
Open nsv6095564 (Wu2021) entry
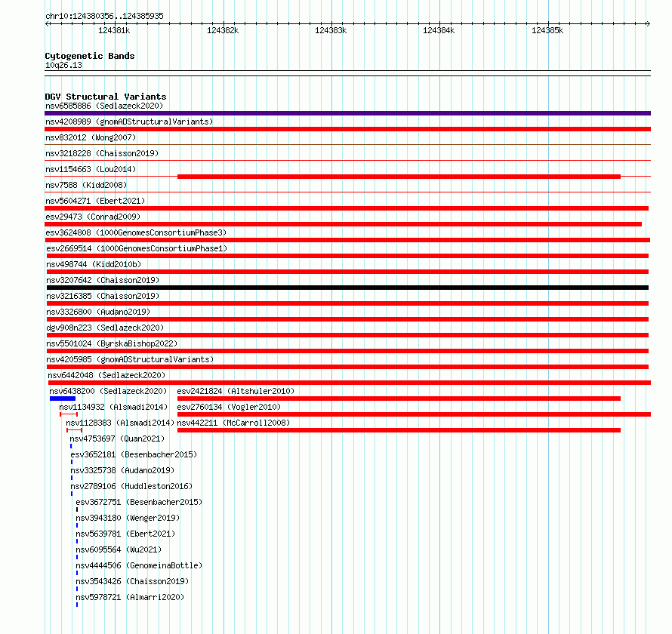pos(119,549)
